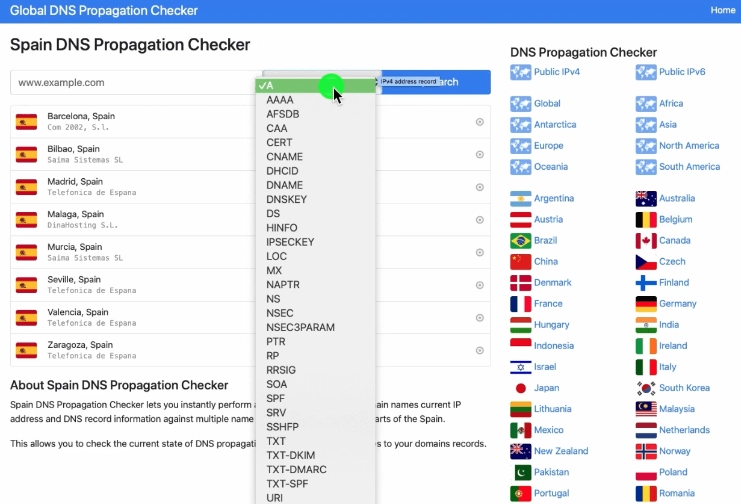Click the domain name input field
Image resolution: width=741 pixels, height=504 pixels.
coord(136,82)
